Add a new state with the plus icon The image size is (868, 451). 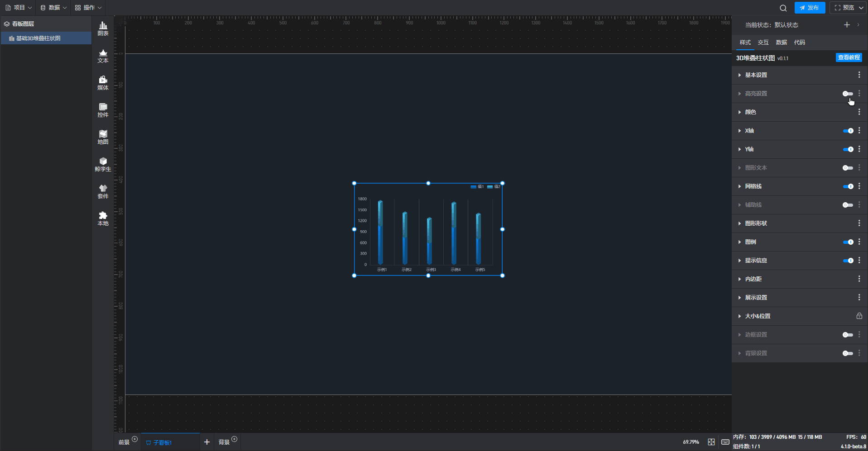point(847,25)
